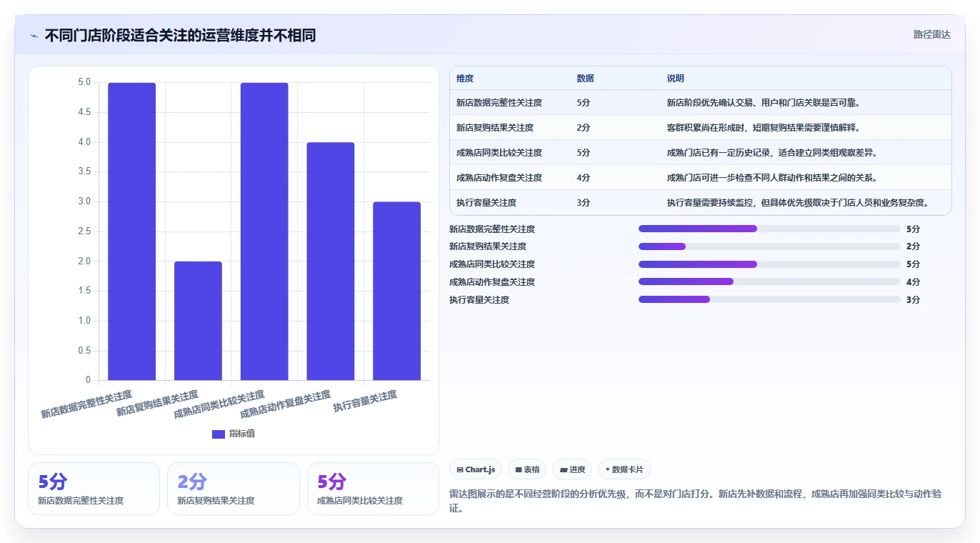Click description 成熟门店可进一步检查不同人群动作和结果之间的关系。
The height and width of the screenshot is (543, 980).
click(x=772, y=178)
